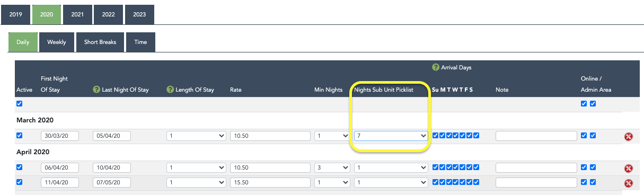The width and height of the screenshot is (644, 195).
Task: Switch to the Weekly tab
Action: point(57,42)
